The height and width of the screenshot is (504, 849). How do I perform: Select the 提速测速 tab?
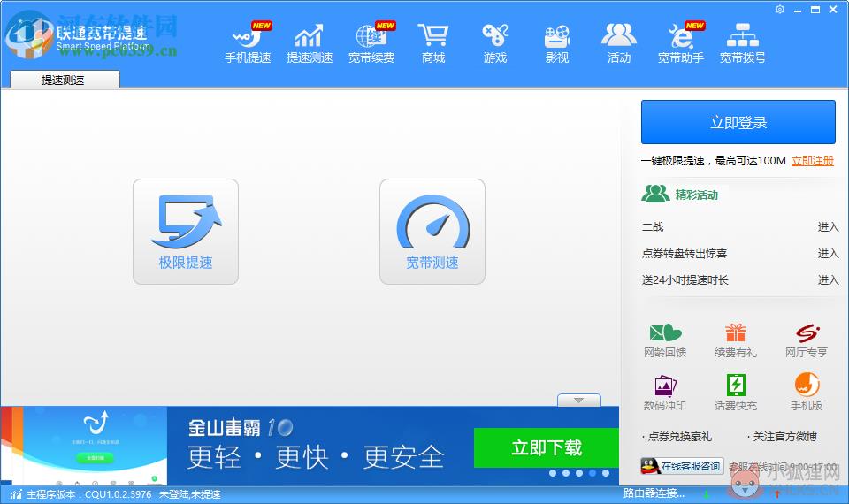point(65,80)
